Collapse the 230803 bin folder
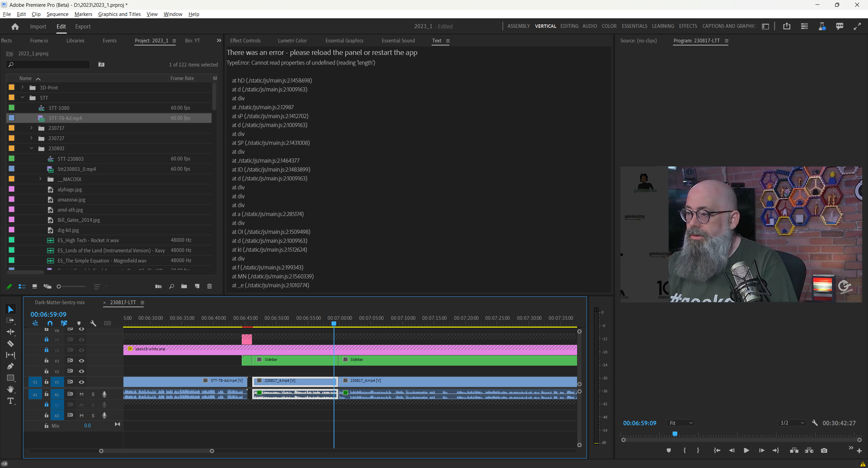The width and height of the screenshot is (868, 468). pyautogui.click(x=32, y=148)
